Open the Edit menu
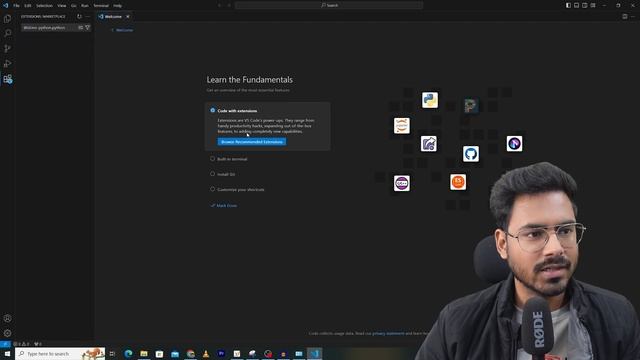This screenshot has height=360, width=640. [28, 5]
